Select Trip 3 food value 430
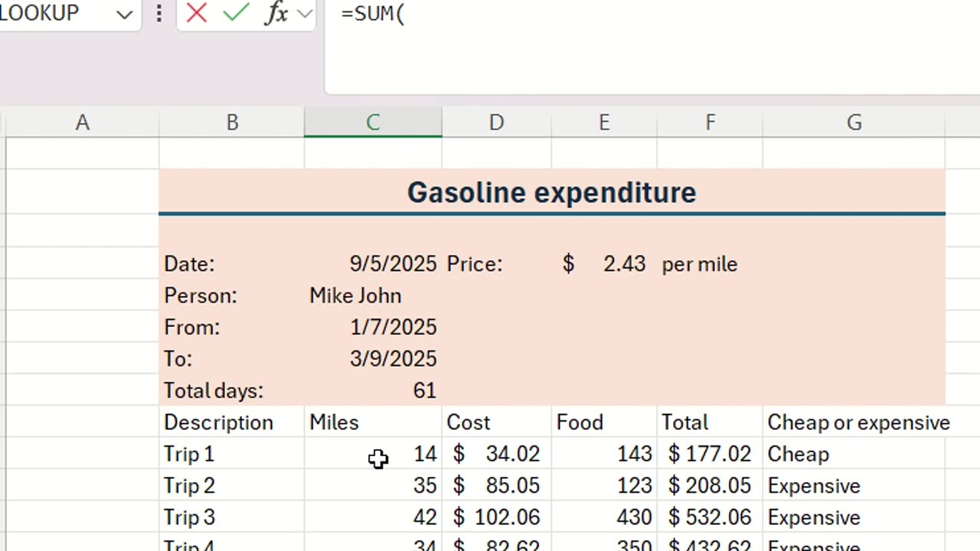Image resolution: width=980 pixels, height=551 pixels. (x=604, y=518)
